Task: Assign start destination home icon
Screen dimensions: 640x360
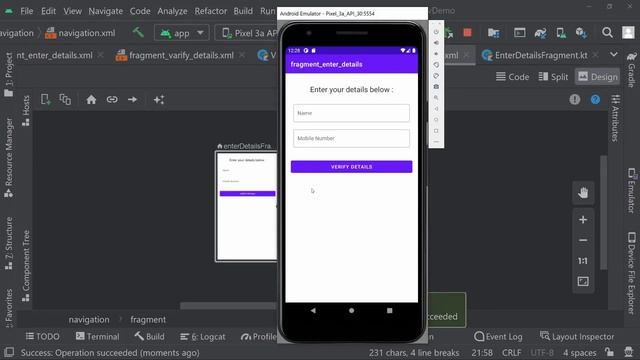Action: (91, 99)
